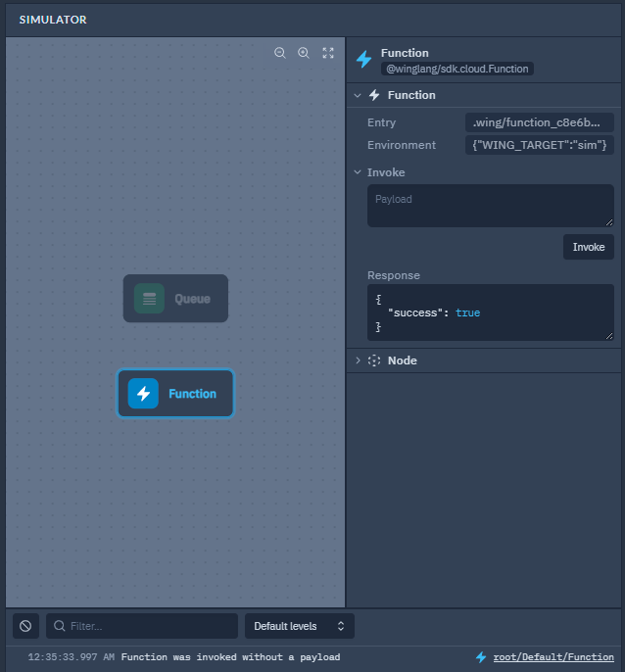Clear the logs with the ban icon
Screen dimensions: 625x672
pos(25,626)
